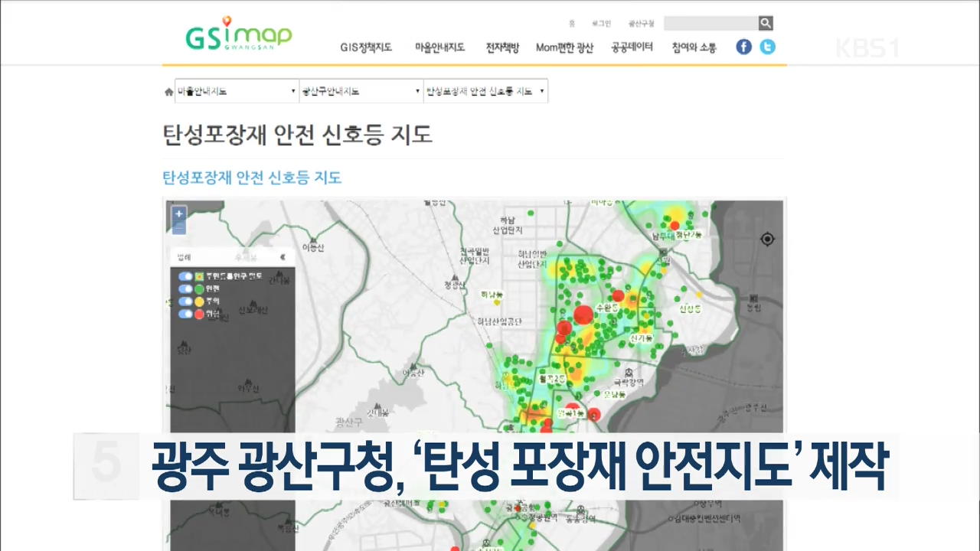Toggle the red 위험 layer switch
The width and height of the screenshot is (980, 551).
tap(185, 313)
